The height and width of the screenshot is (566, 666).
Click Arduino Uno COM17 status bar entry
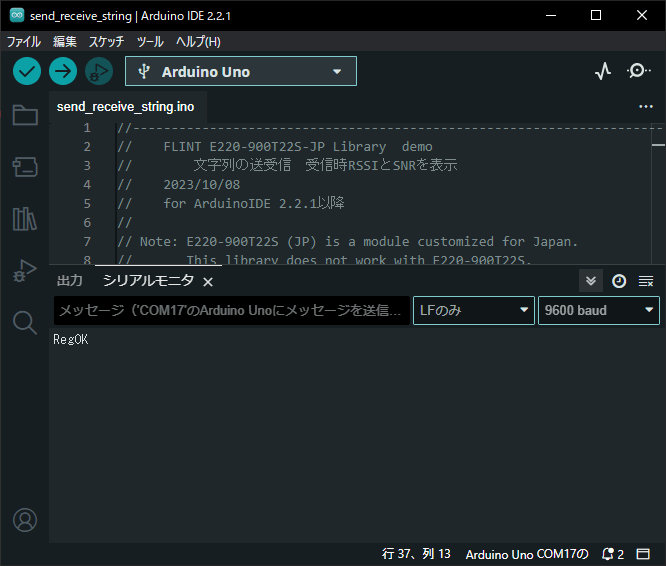click(x=527, y=554)
